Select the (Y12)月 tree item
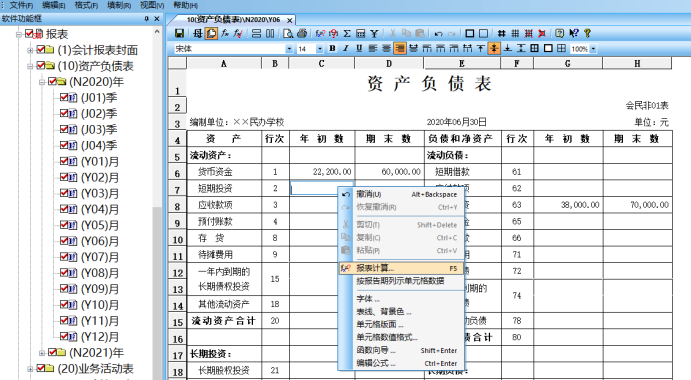The image size is (691, 380). 100,337
